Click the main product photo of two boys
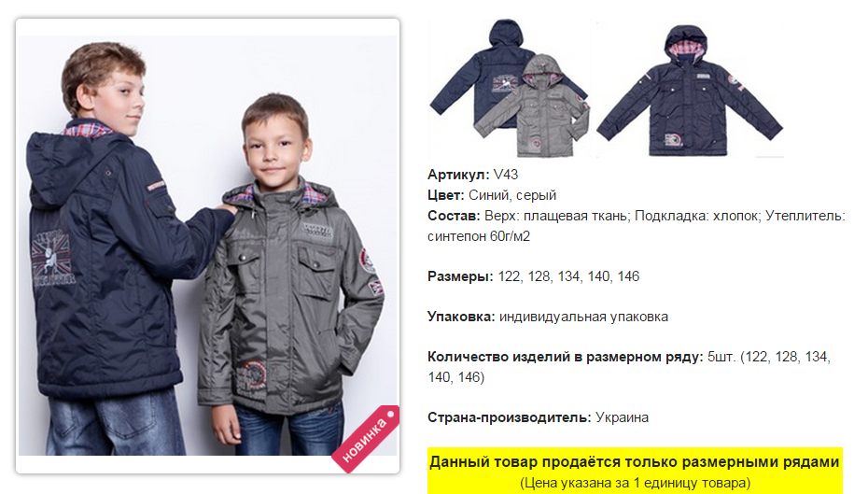The image size is (868, 494). (x=207, y=246)
